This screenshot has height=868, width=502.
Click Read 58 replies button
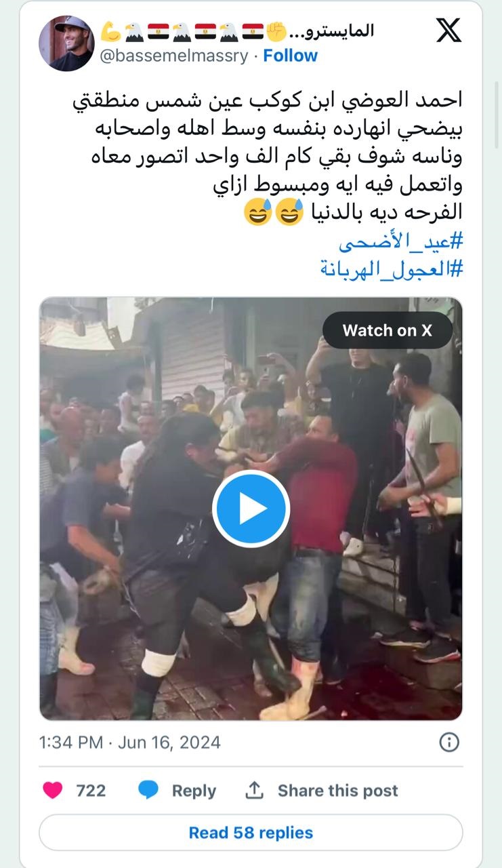click(x=251, y=833)
